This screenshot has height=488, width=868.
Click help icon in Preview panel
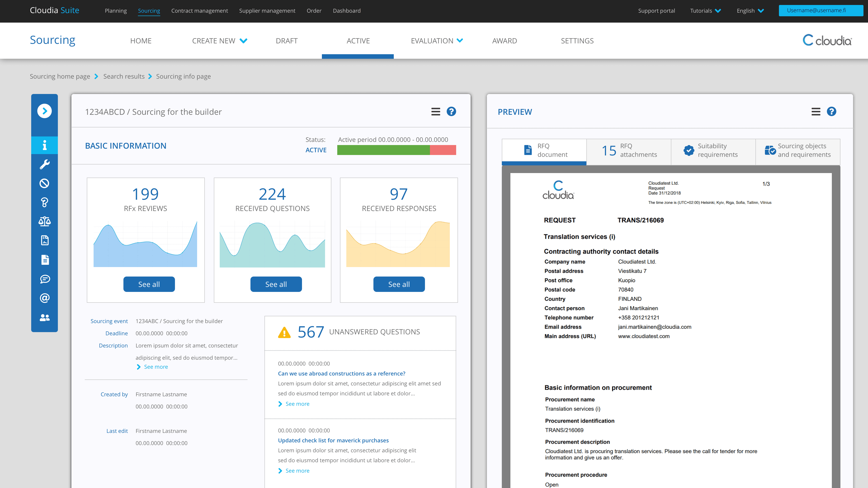click(831, 111)
